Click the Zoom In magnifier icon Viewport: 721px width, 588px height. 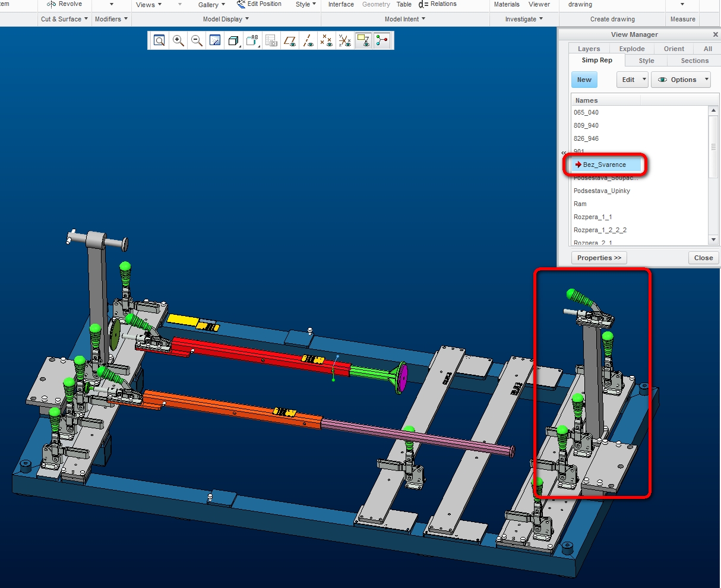178,40
